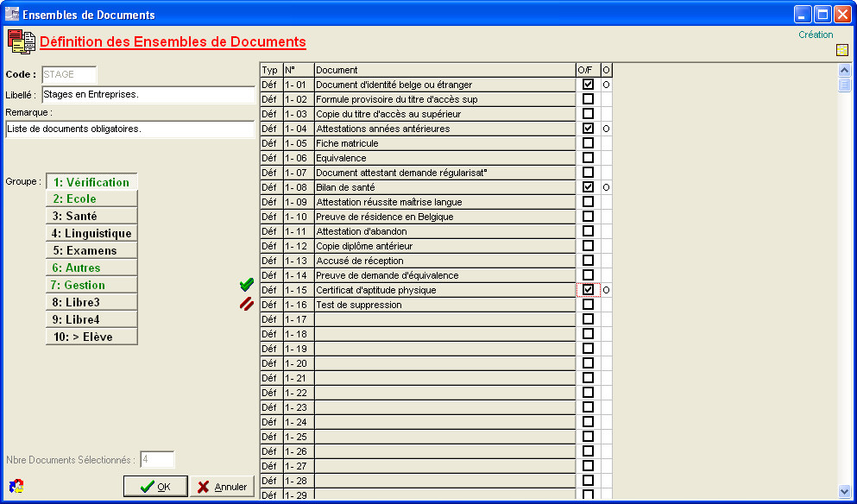Screen dimensions: 857x504
Task: Tick the Equivalence row checkbox
Action: [x=588, y=158]
